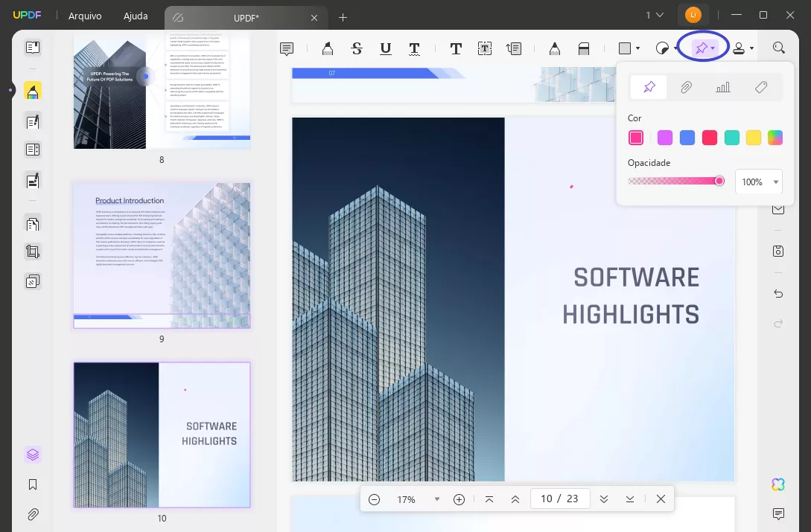Select the sticky note comment tool
Image resolution: width=811 pixels, height=532 pixels.
pyautogui.click(x=287, y=48)
